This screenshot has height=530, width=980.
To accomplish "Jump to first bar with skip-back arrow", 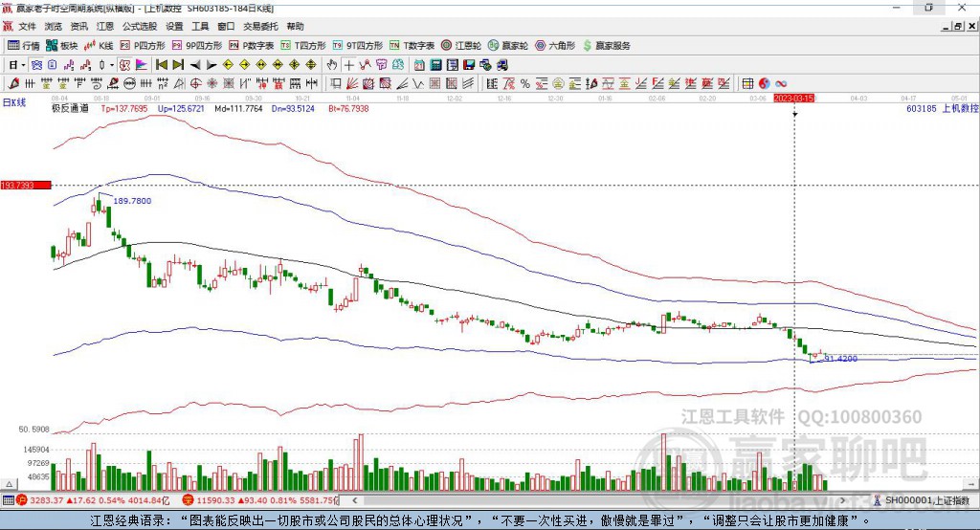I will pos(161,64).
